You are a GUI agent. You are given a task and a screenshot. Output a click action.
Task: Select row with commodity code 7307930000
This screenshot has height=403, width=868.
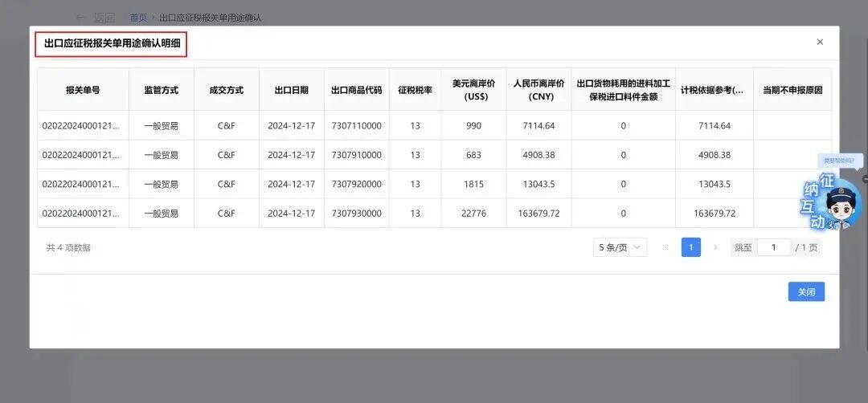(x=356, y=214)
